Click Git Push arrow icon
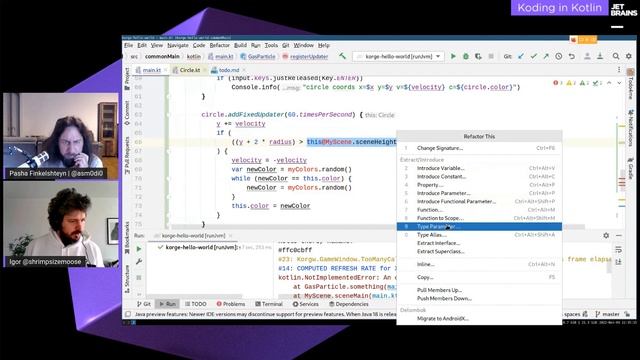 pyautogui.click(x=546, y=56)
